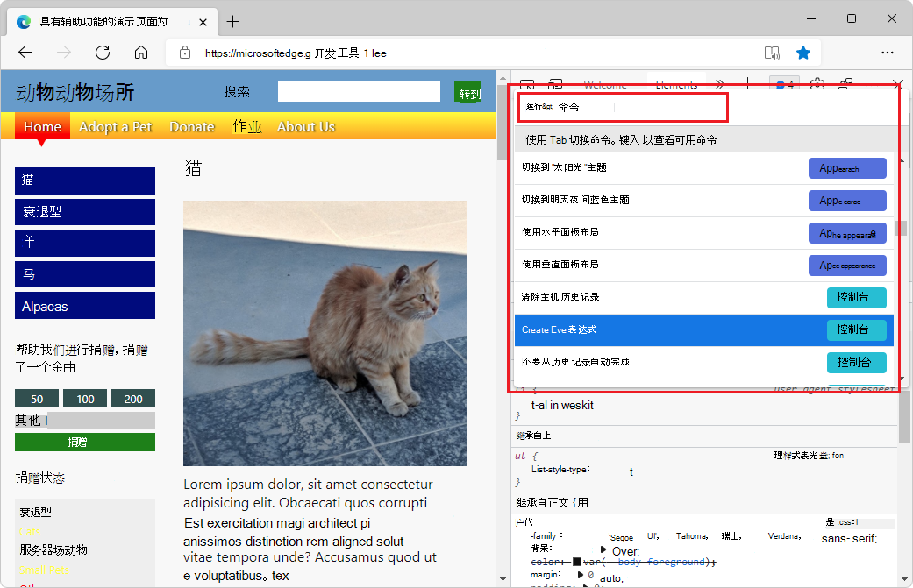Click the 转到 search button

coord(468,91)
